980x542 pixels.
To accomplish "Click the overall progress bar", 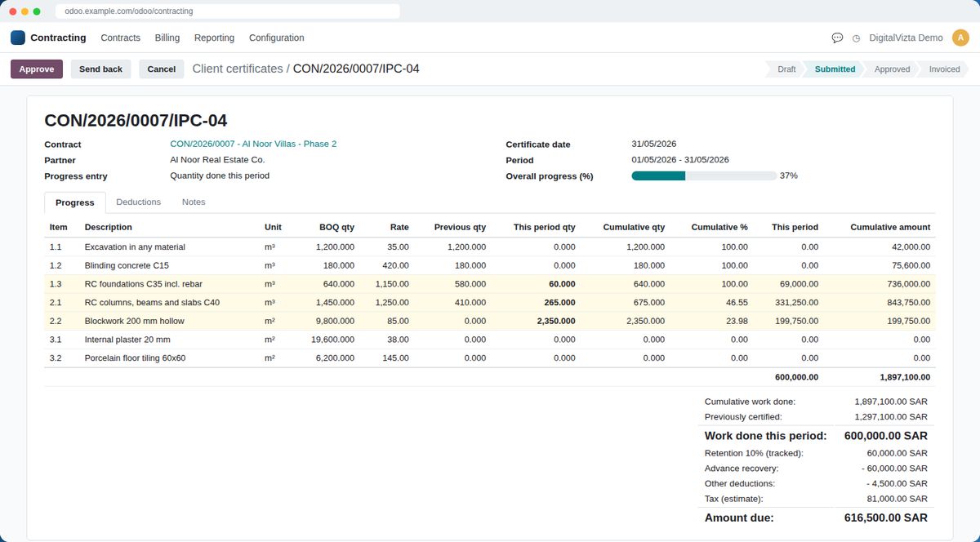I will (x=704, y=175).
